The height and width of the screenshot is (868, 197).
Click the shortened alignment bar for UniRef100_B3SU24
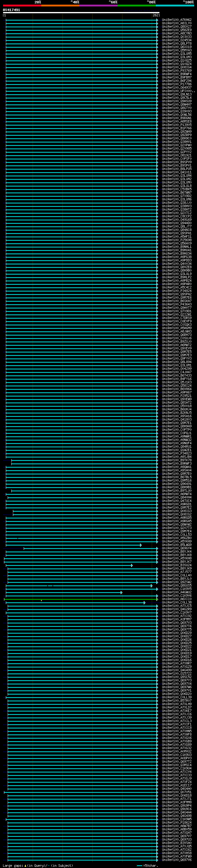tap(69, 565)
